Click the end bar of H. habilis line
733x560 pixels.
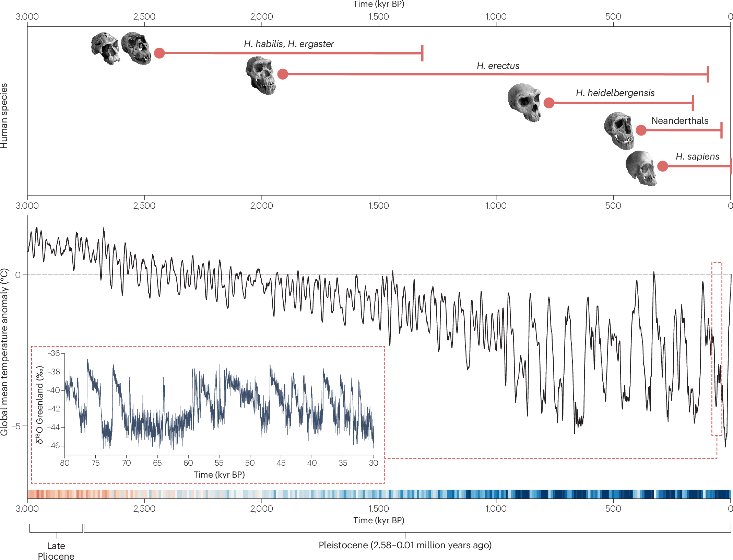(422, 53)
